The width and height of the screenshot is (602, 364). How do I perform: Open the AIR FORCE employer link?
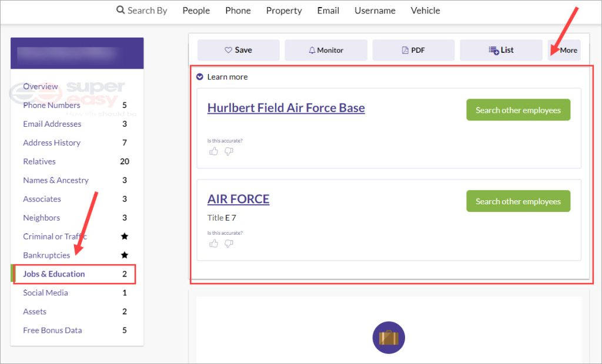239,199
